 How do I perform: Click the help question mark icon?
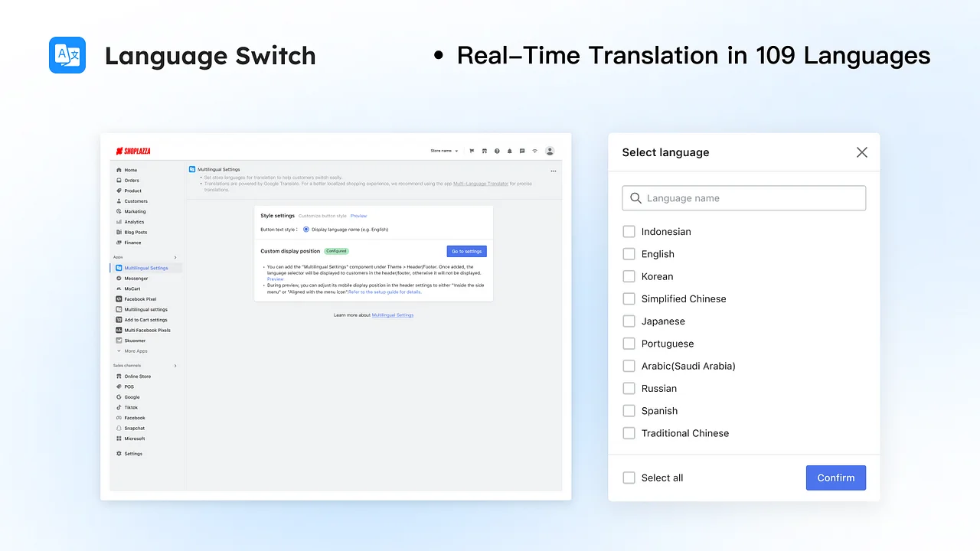(x=497, y=151)
